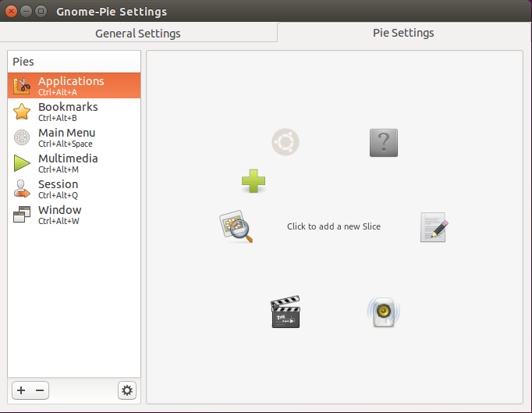
Task: Click the Ctrl+Alt+Space shortcut text
Action: coord(66,144)
